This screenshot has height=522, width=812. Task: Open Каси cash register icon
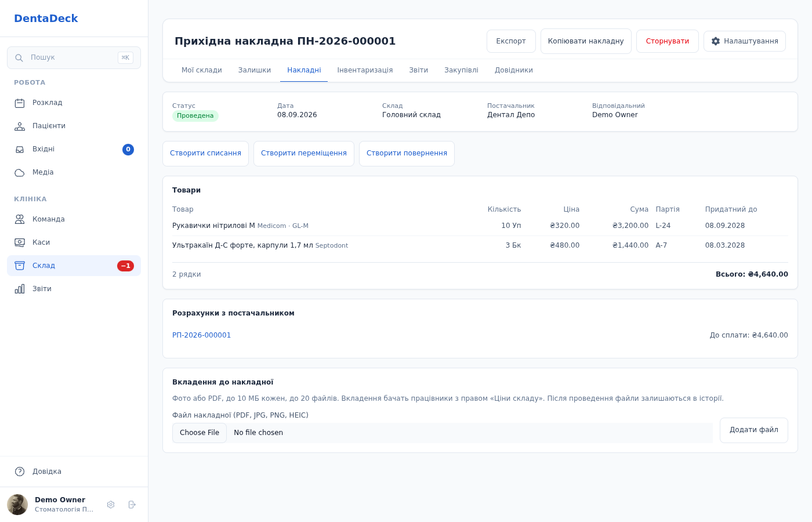[x=20, y=242]
